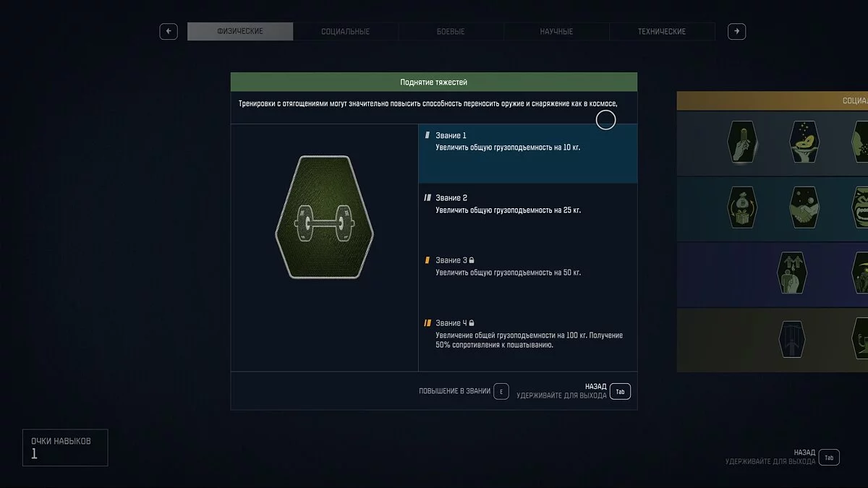Select the ТЕХНИЧЕСКИЕ tab
This screenshot has width=868, height=488.
[661, 31]
